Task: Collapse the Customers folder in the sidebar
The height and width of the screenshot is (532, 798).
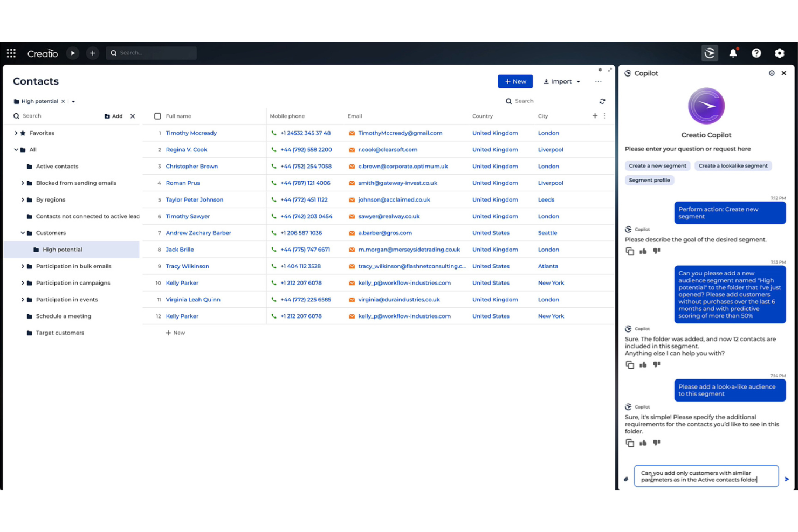Action: (22, 232)
